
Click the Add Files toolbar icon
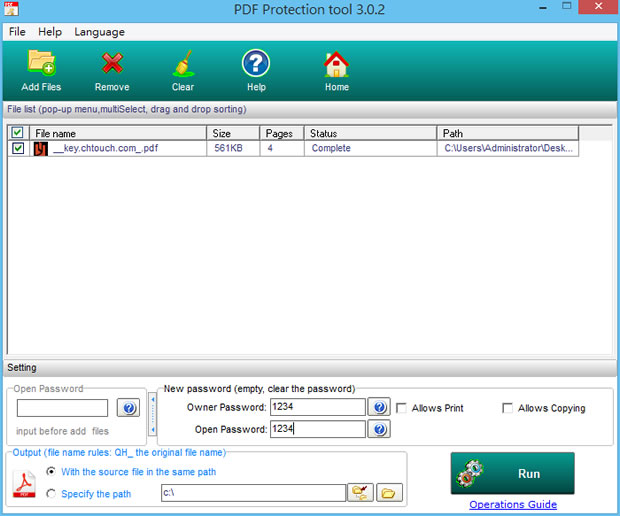click(43, 65)
